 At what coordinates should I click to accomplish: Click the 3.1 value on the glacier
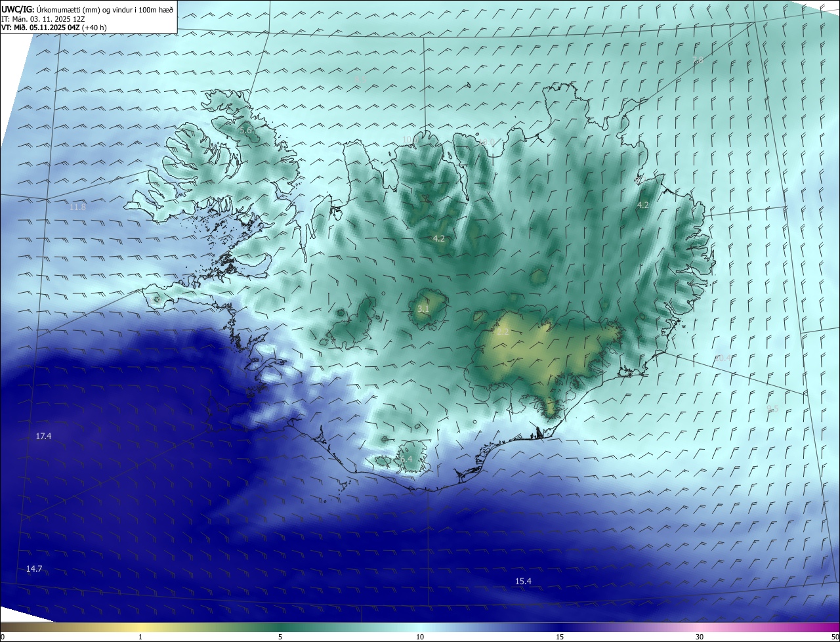point(423,309)
